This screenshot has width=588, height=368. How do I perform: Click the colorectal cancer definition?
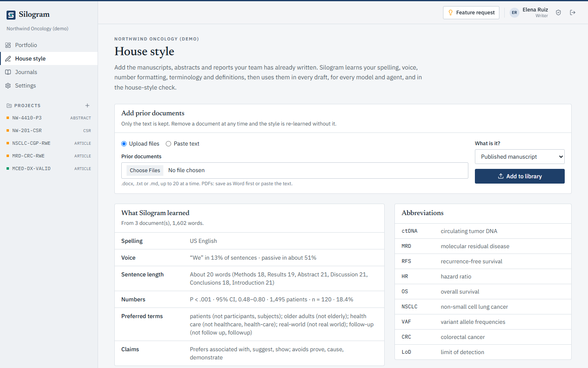(x=463, y=337)
